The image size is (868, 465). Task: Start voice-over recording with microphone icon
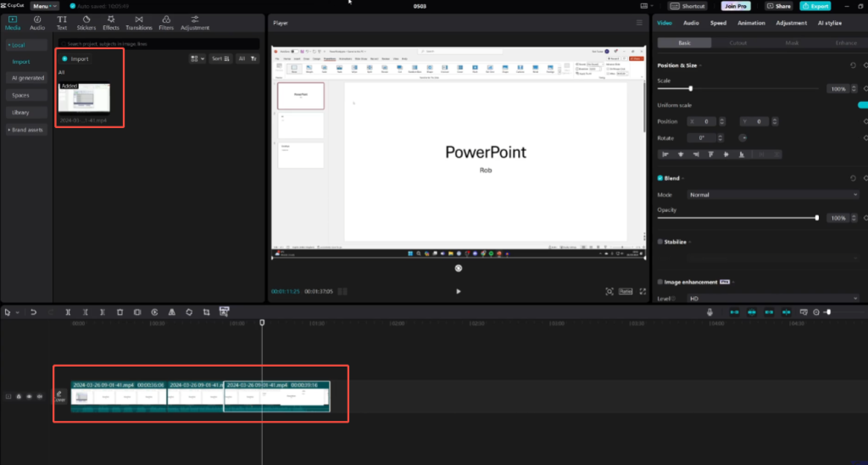tap(709, 312)
